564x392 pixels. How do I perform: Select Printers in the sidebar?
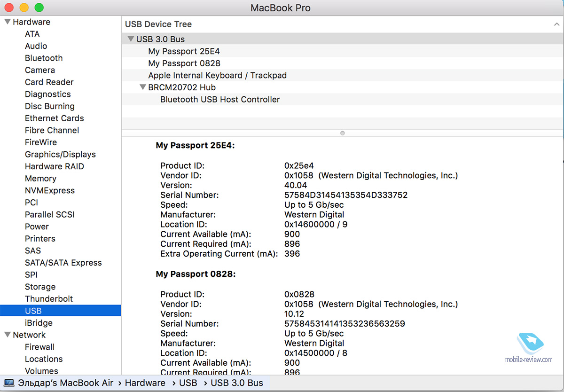tap(40, 239)
